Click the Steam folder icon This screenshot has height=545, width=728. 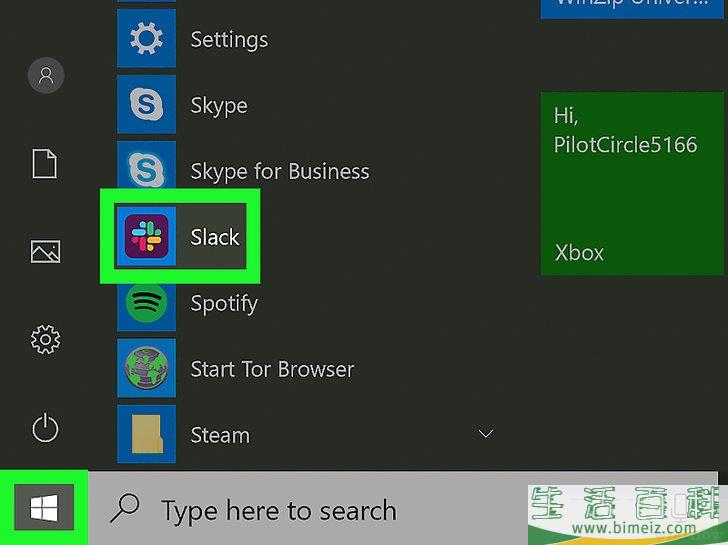click(x=146, y=434)
